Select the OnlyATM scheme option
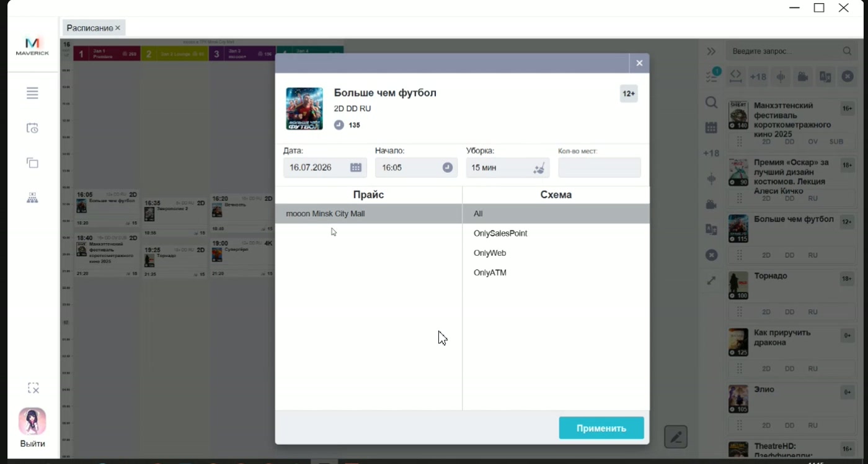Screen dimensions: 868x464 pyautogui.click(x=556, y=273)
